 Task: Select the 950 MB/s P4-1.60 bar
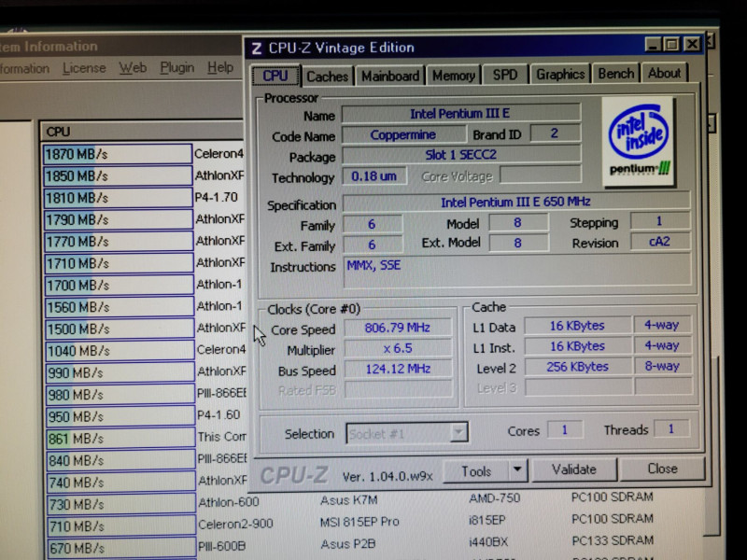click(x=120, y=416)
